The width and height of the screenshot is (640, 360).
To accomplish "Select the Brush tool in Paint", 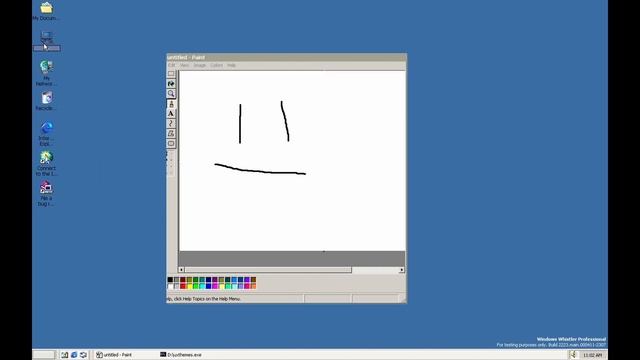I will (171, 104).
